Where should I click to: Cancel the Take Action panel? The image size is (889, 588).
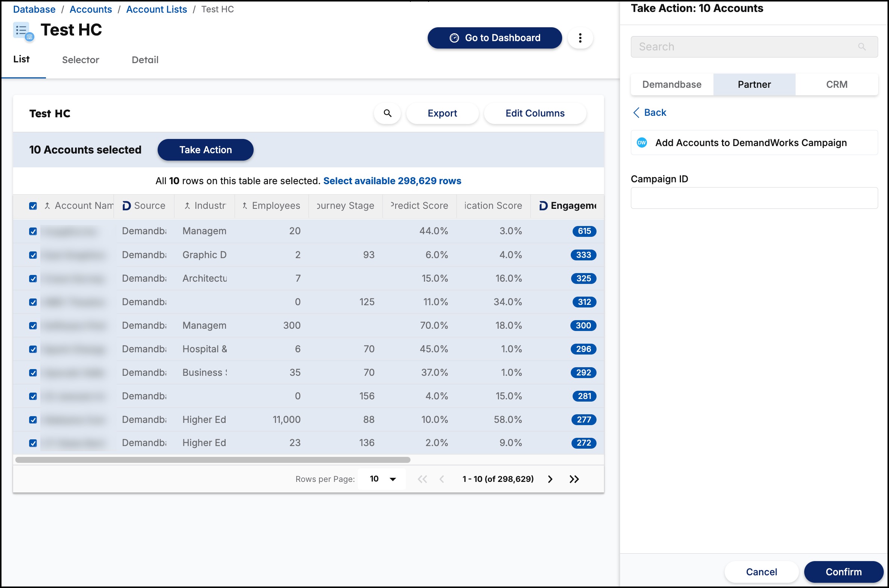tap(762, 572)
